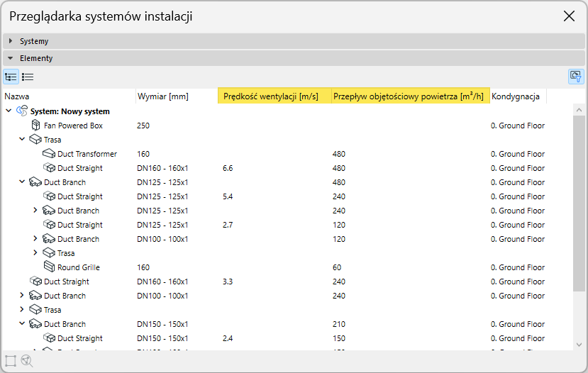Sort by the Nazwa column header
The height and width of the screenshot is (373, 588).
click(x=70, y=96)
